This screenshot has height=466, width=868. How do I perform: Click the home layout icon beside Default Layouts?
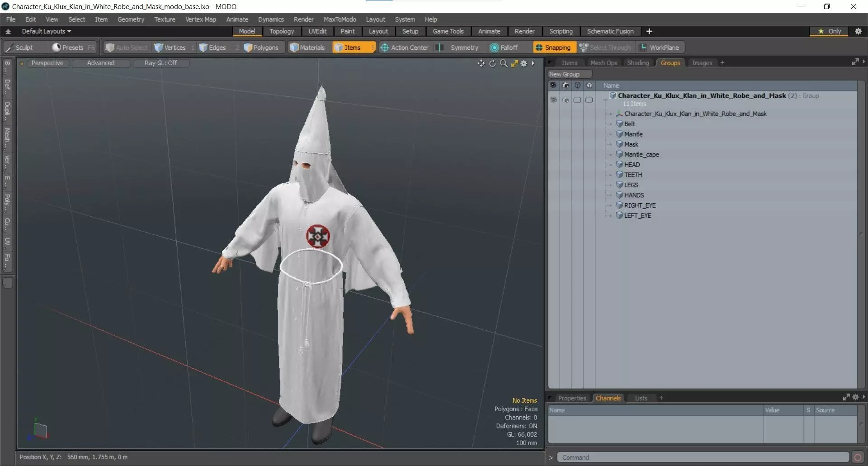8,31
